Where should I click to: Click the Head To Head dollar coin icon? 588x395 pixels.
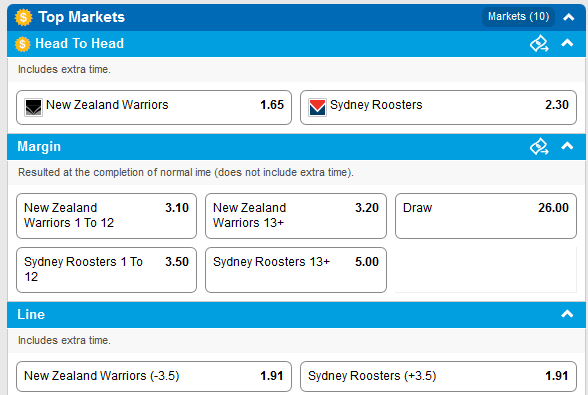22,44
